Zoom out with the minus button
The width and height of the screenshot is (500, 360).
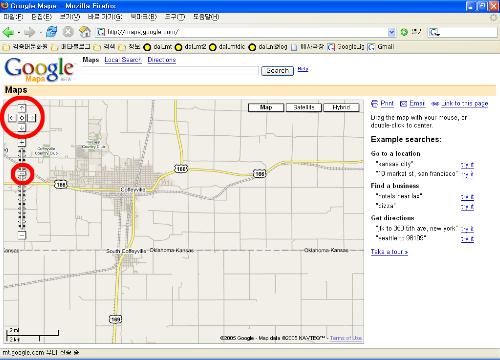(x=22, y=235)
